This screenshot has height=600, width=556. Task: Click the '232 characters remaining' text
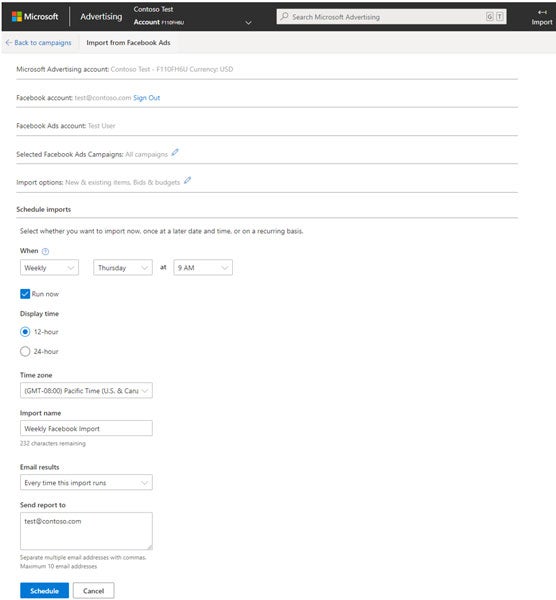click(53, 443)
